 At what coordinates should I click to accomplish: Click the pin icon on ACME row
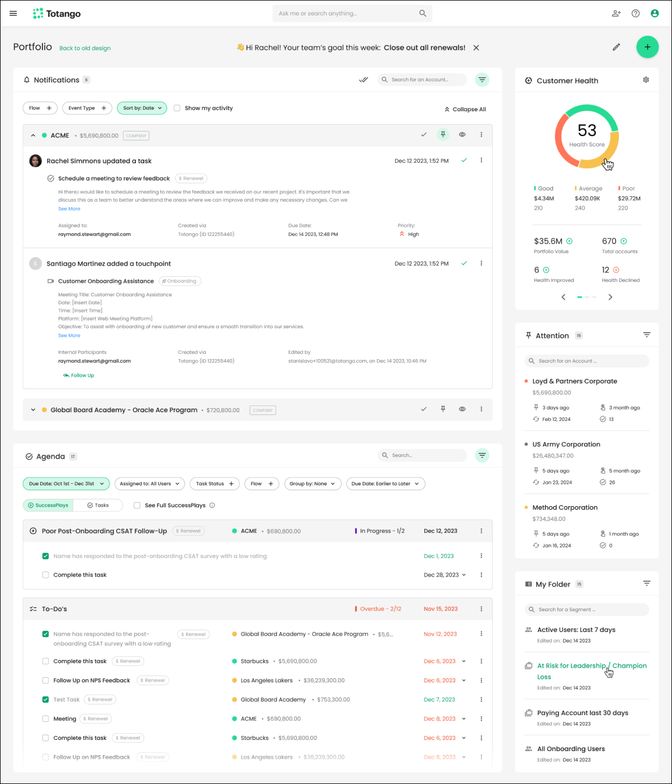coord(443,135)
